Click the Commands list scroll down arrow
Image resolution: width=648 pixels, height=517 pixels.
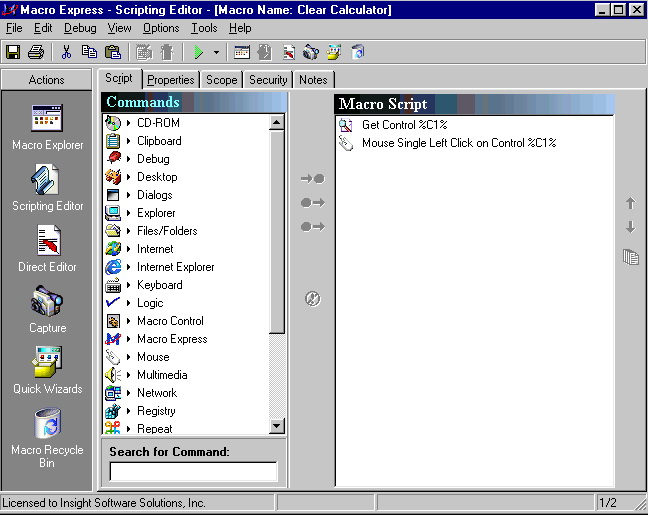(276, 426)
